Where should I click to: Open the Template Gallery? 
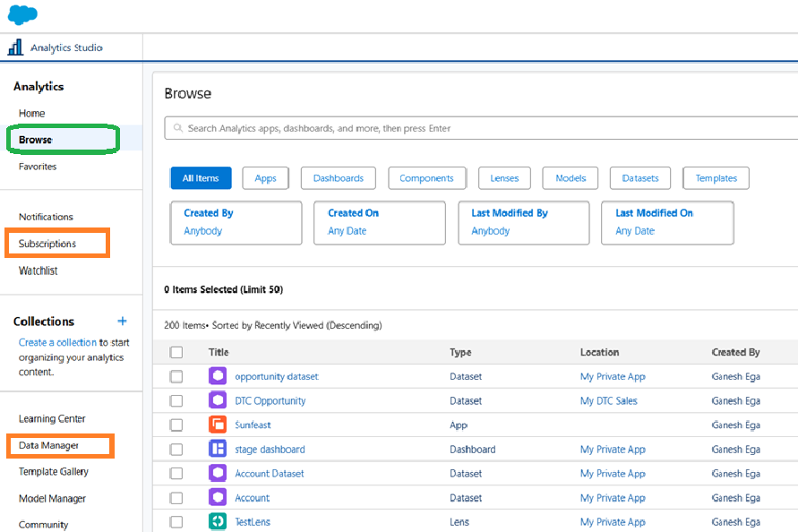click(54, 471)
